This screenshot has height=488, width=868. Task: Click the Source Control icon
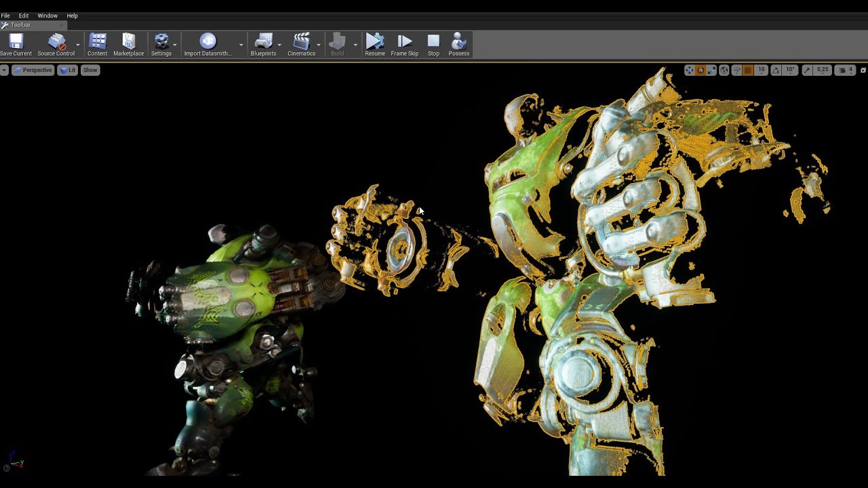point(56,42)
